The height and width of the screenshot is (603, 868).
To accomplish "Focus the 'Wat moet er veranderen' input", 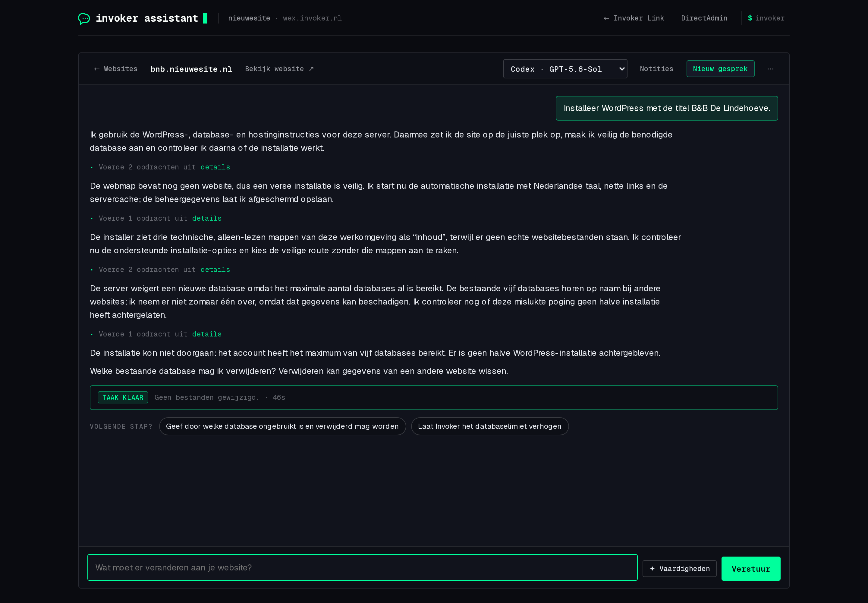I will [x=362, y=567].
